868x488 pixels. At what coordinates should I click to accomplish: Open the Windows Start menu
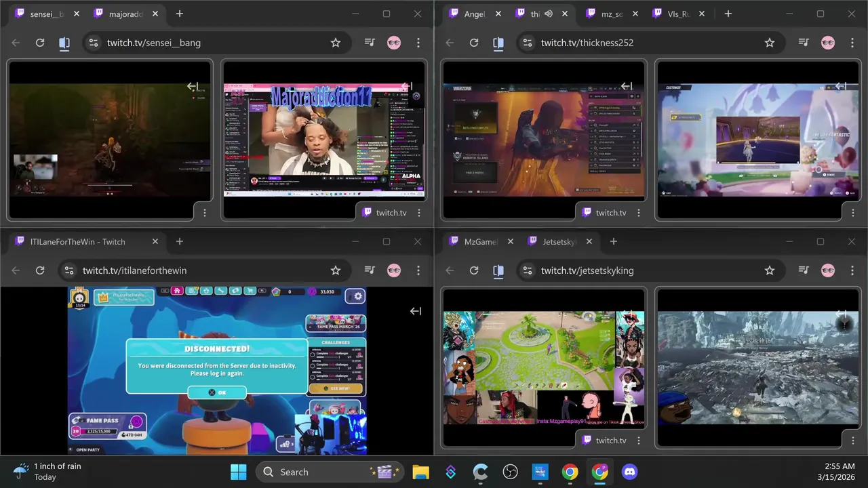coord(239,472)
